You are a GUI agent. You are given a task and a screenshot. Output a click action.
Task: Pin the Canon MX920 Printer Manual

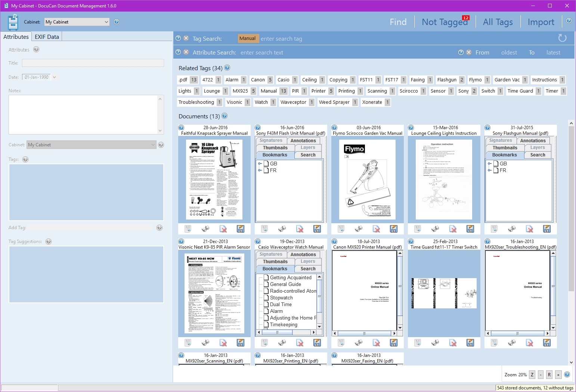(359, 342)
